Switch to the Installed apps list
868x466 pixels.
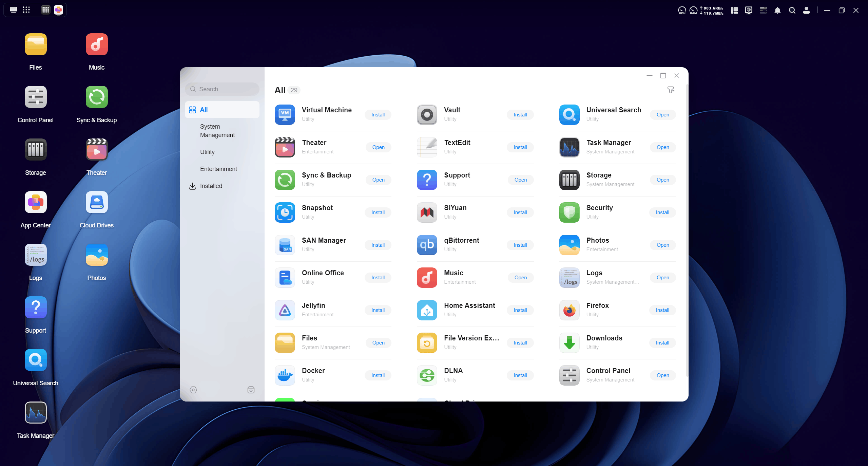(x=211, y=186)
